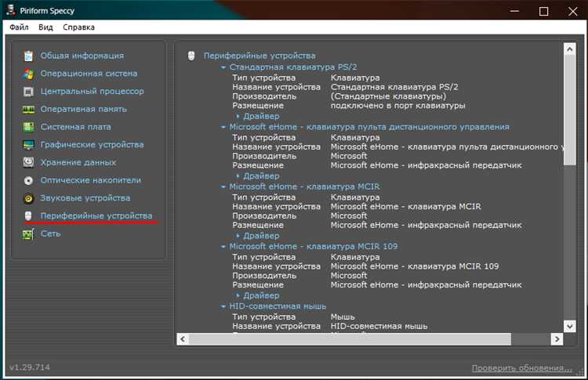This screenshot has width=588, height=380.
Task: Click the horizontal scrollbar left arrow
Action: pyautogui.click(x=183, y=339)
